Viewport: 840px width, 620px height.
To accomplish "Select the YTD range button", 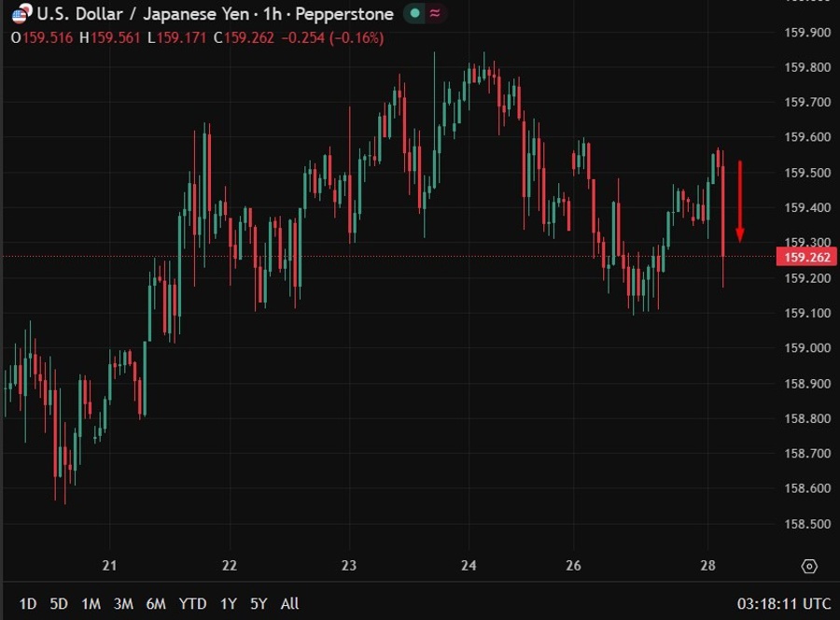I will click(193, 603).
